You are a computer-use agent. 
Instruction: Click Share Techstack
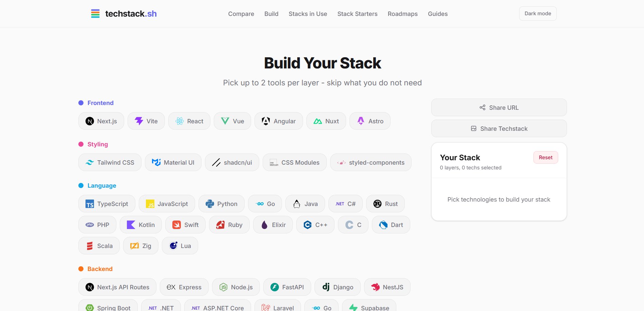pos(499,128)
